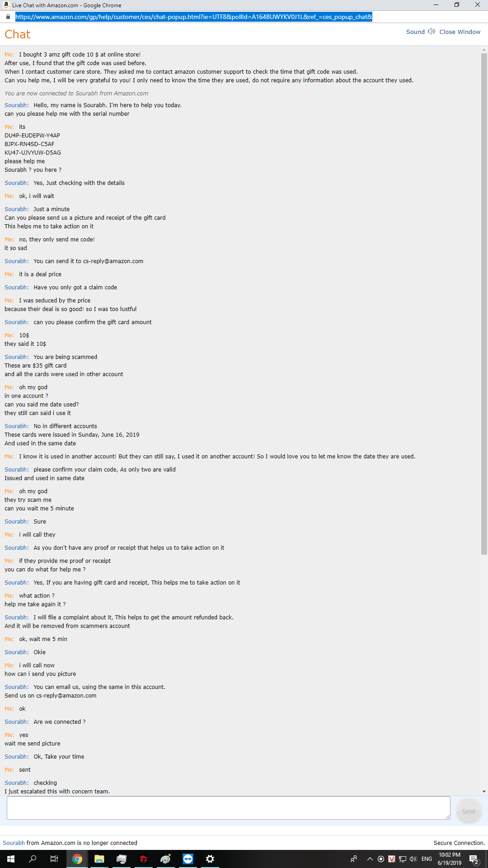Click the chat scrollbar down arrow
This screenshot has height=868, width=488.
click(484, 792)
